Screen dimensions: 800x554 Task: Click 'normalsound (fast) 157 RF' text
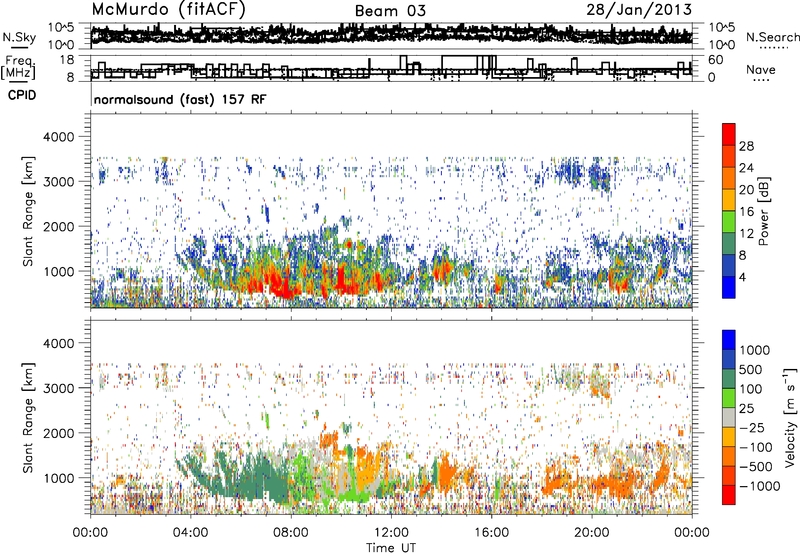point(180,99)
